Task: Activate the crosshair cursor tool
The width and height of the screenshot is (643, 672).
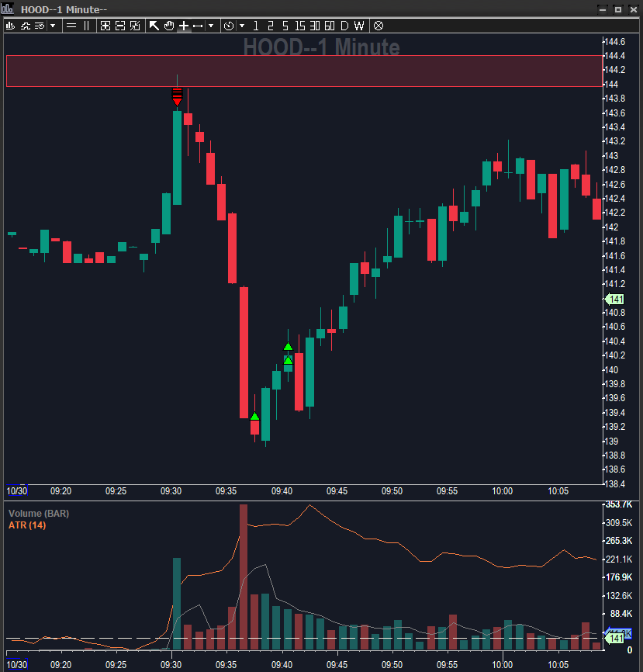Action: [x=183, y=26]
